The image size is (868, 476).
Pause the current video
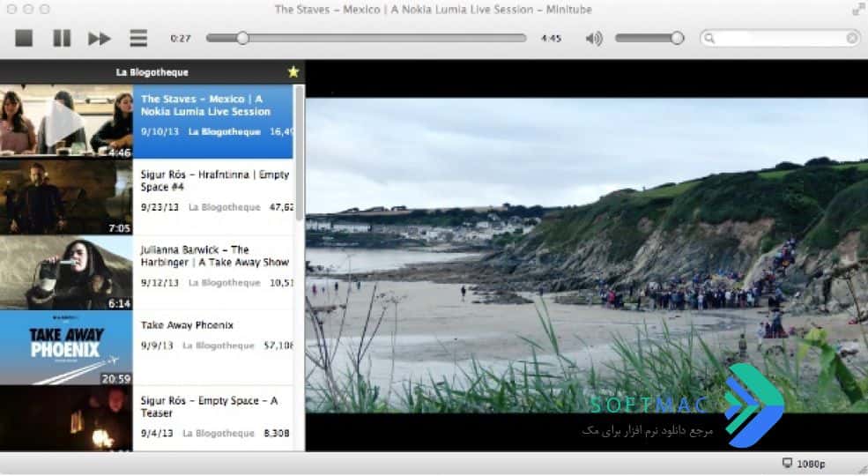pyautogui.click(x=62, y=38)
